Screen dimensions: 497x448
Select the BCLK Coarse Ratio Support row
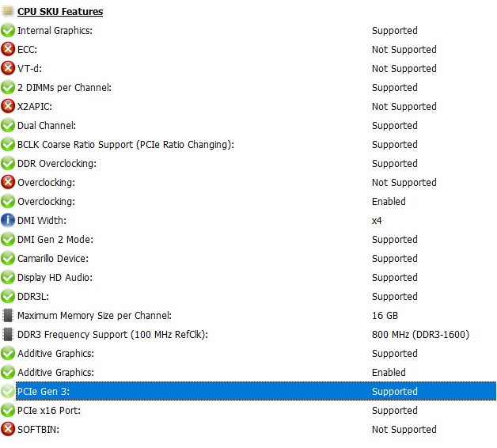tap(248, 145)
